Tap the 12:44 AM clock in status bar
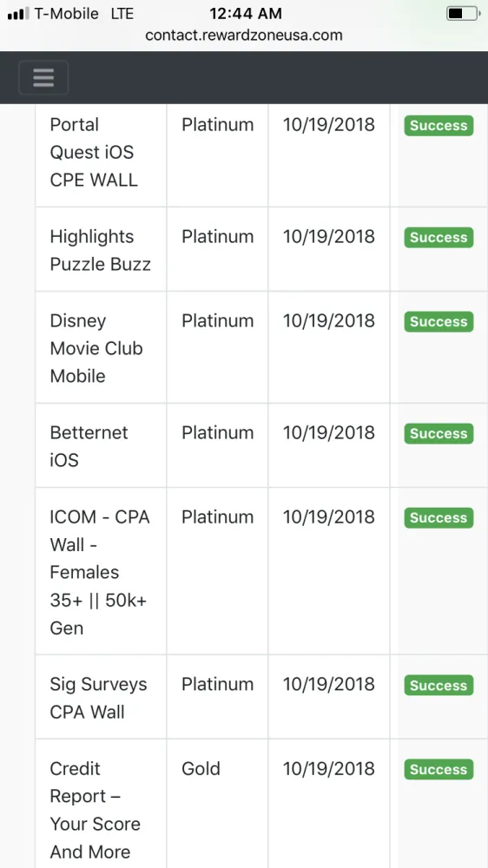The height and width of the screenshot is (868, 488). (x=246, y=13)
